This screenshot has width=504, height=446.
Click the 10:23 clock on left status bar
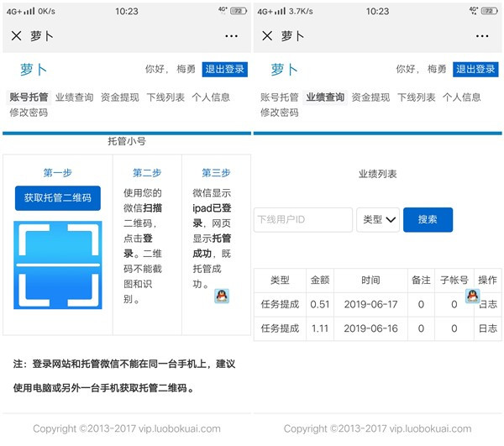[x=127, y=12]
